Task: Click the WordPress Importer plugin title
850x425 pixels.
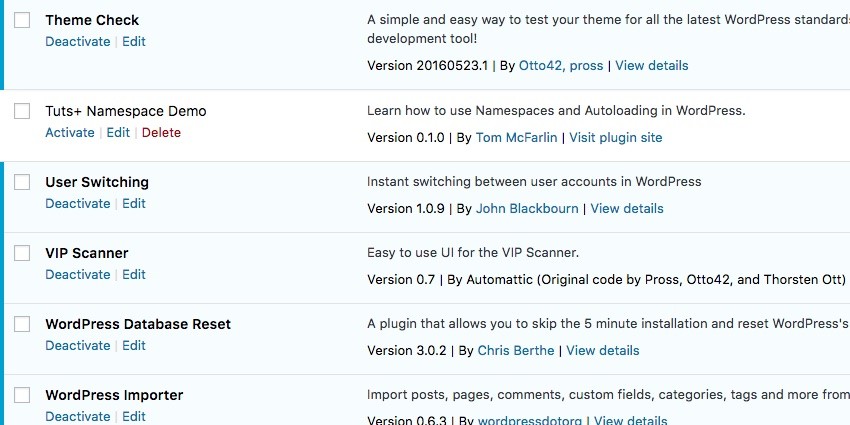Action: (x=114, y=395)
